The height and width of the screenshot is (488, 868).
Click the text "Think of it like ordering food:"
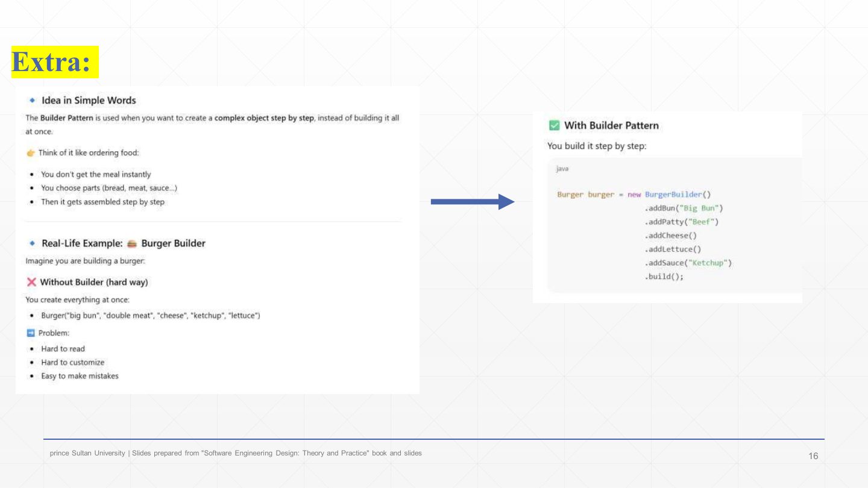coord(89,153)
